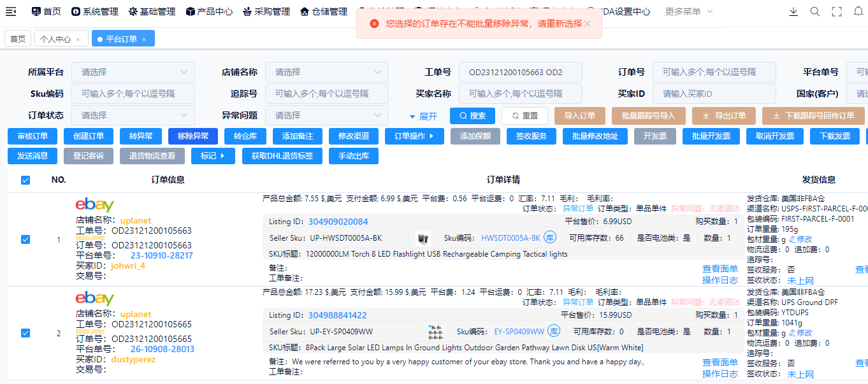Expand the 更多菜单 menu
This screenshot has height=384, width=868.
click(689, 11)
